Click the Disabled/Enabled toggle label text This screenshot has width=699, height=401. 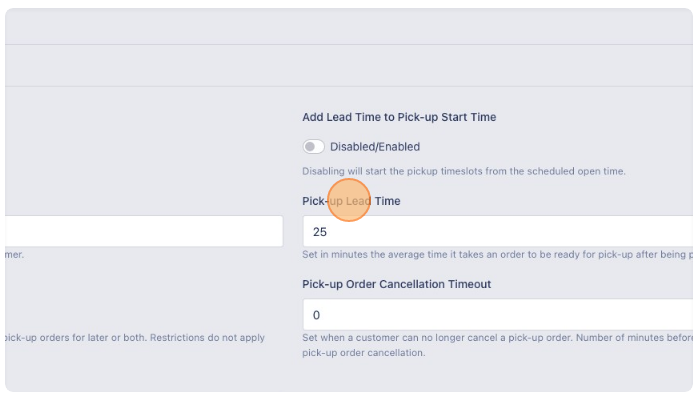click(375, 147)
